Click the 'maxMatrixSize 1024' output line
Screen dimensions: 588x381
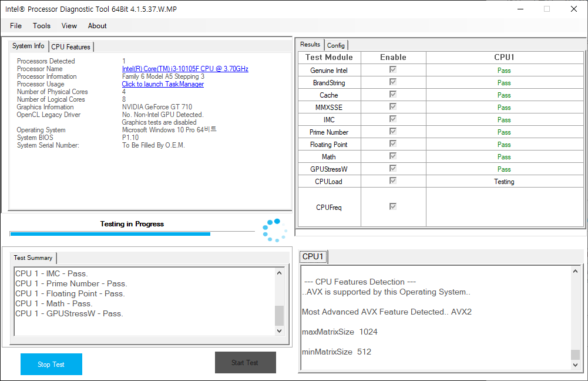[340, 332]
